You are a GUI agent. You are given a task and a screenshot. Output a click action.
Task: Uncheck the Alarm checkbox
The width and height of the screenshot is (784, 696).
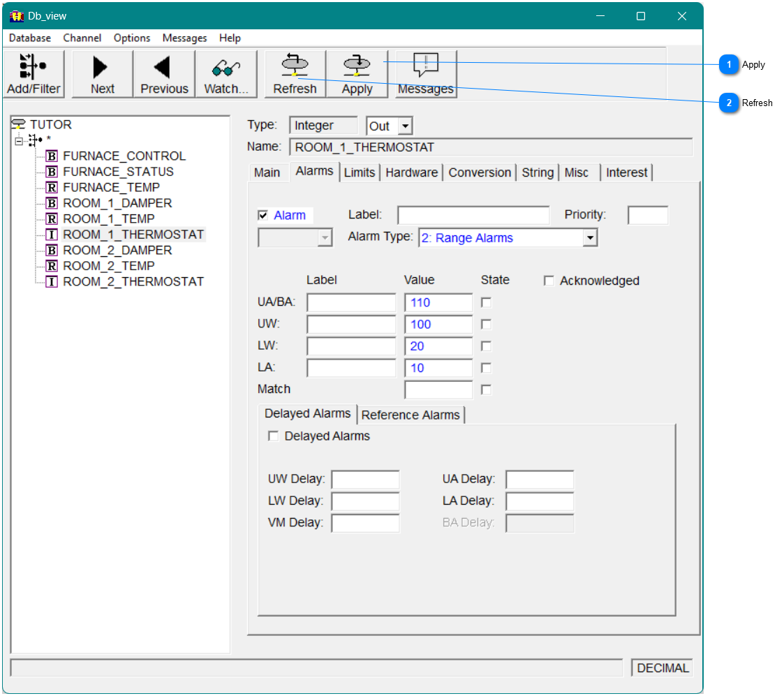pos(262,215)
